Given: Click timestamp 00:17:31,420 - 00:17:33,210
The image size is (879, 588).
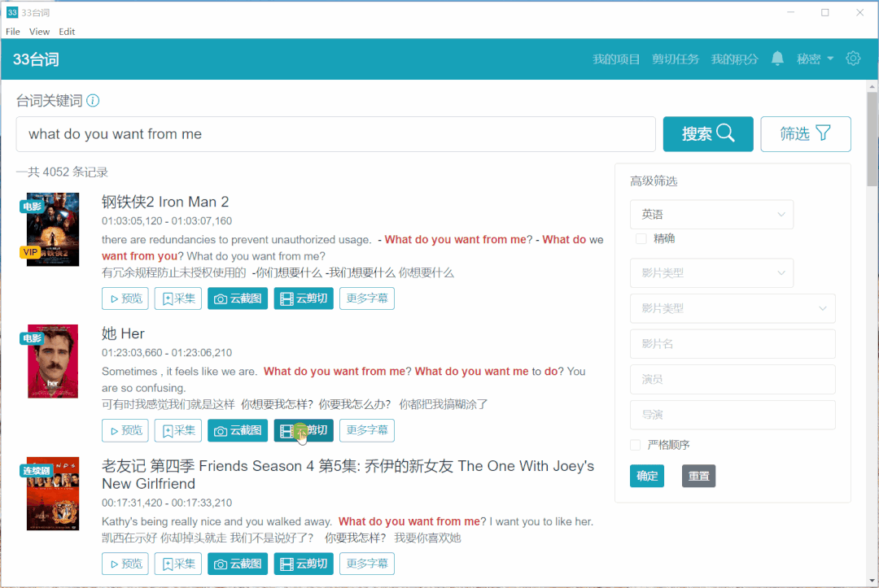Looking at the screenshot, I should click(x=167, y=503).
